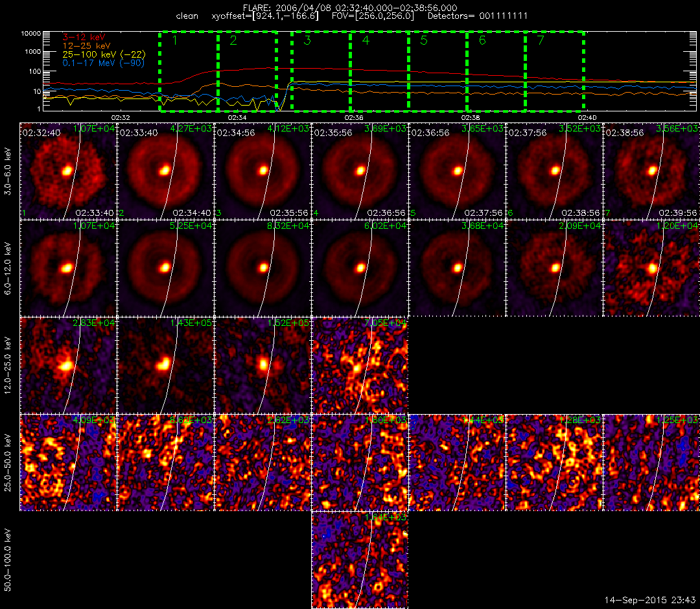
Task: Select the 25.0-50.0 keV image labeled 1.28E+03
Action: [x=554, y=463]
